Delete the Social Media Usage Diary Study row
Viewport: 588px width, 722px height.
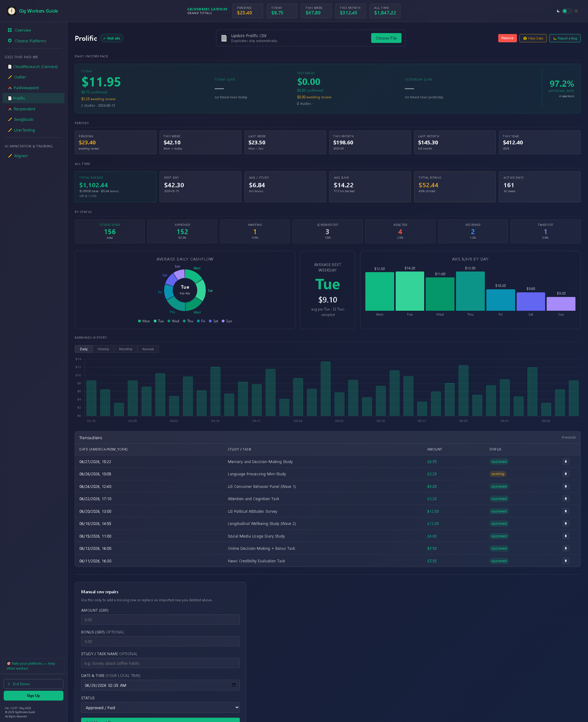pos(565,536)
